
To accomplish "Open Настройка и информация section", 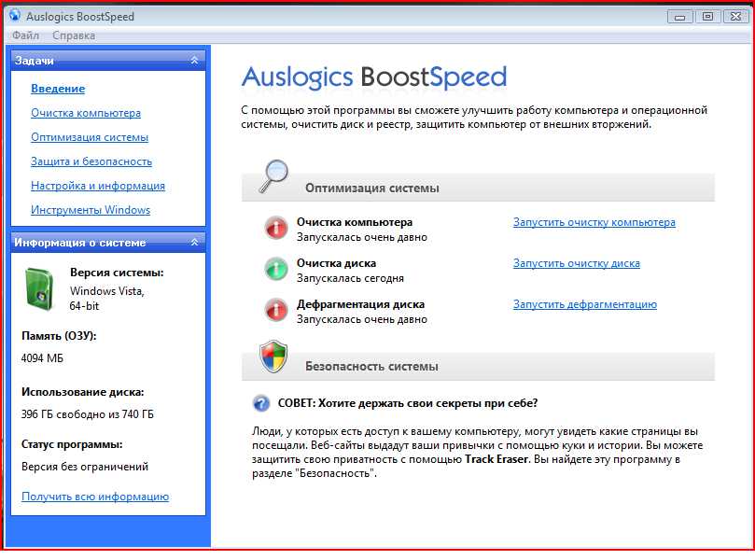I will point(98,186).
